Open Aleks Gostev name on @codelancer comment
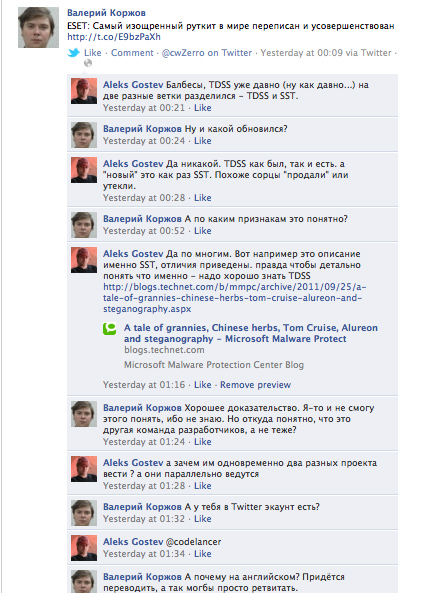Viewport: 445px width, 593px height. click(133, 542)
